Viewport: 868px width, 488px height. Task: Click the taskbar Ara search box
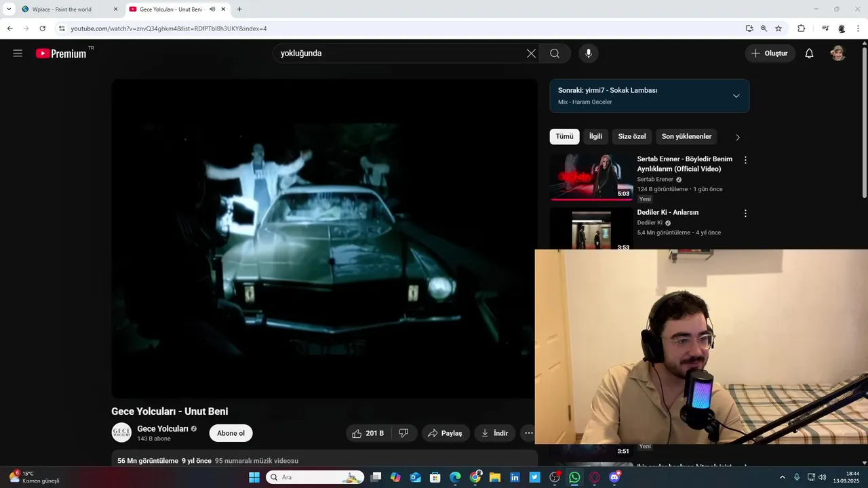315,477
